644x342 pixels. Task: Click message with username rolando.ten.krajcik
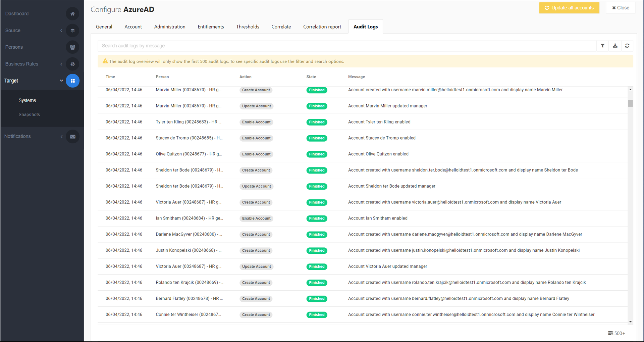click(x=467, y=283)
